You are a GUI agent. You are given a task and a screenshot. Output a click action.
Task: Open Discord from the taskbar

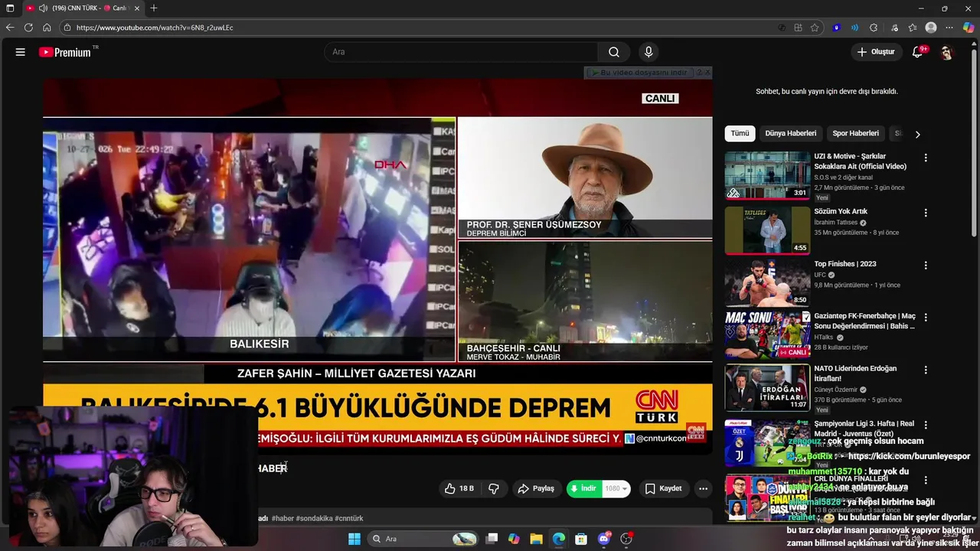click(x=604, y=539)
